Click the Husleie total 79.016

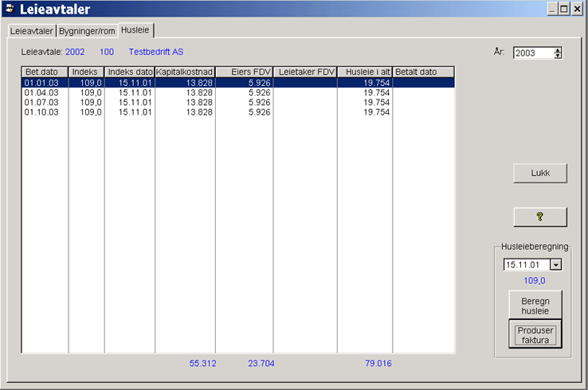click(x=378, y=364)
